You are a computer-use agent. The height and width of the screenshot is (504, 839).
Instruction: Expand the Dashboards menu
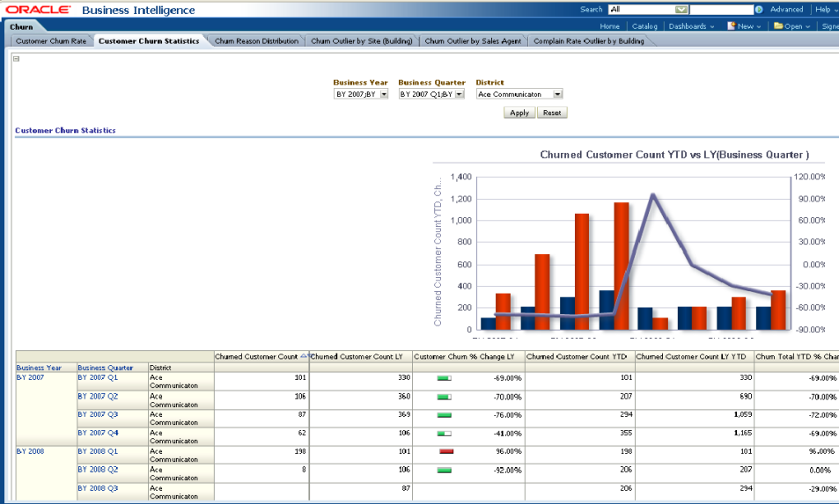691,26
